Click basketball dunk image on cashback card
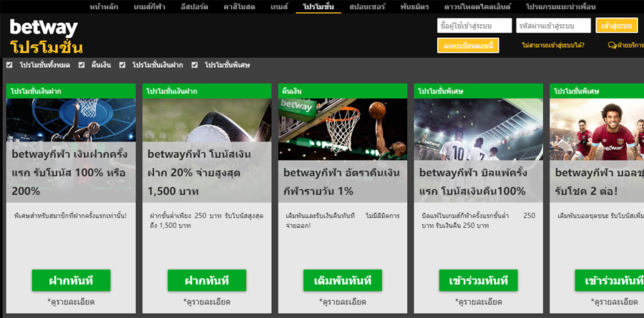 (343, 129)
